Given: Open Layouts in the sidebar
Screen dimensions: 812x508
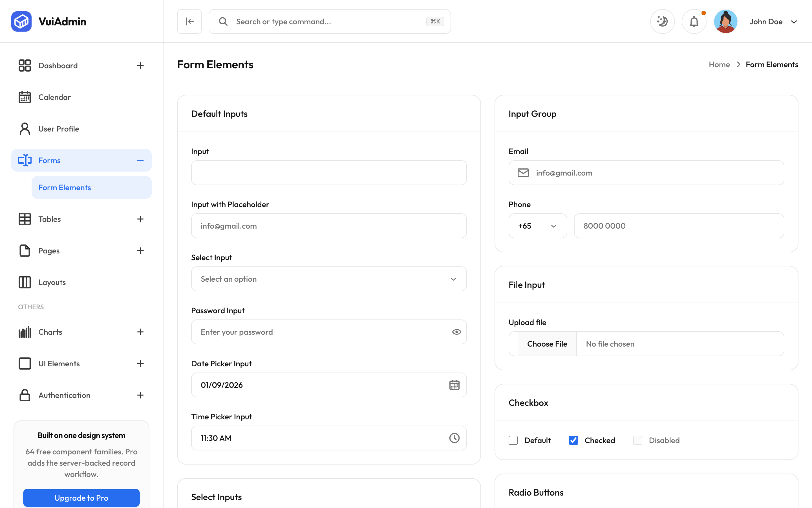Looking at the screenshot, I should (81, 282).
